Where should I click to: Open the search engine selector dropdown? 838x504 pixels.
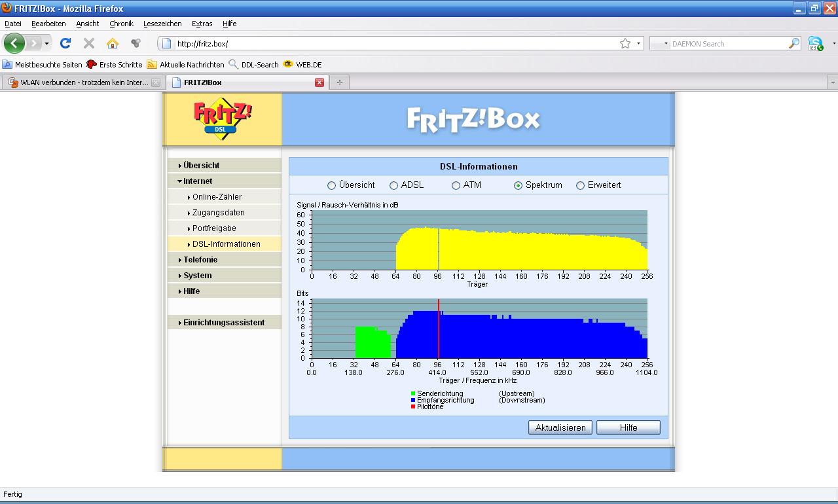661,44
